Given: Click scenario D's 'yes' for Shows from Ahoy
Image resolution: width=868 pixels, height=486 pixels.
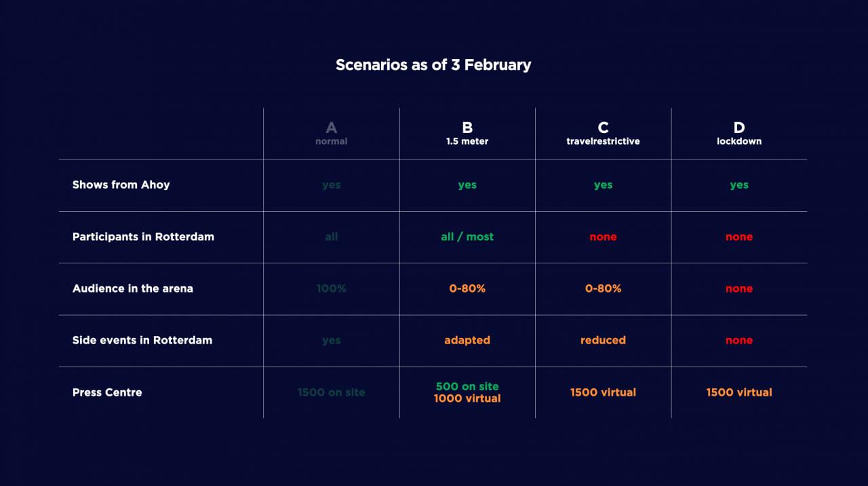Looking at the screenshot, I should [x=739, y=185].
